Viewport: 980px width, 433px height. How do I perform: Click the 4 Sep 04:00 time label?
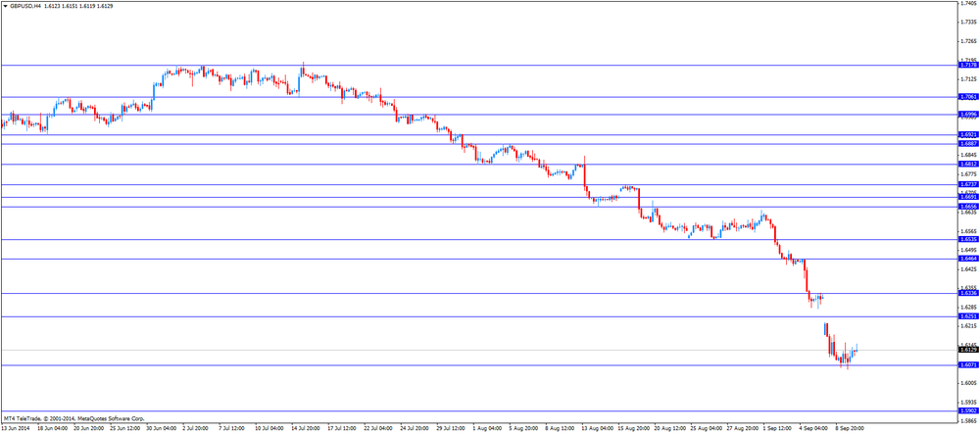tap(812, 429)
